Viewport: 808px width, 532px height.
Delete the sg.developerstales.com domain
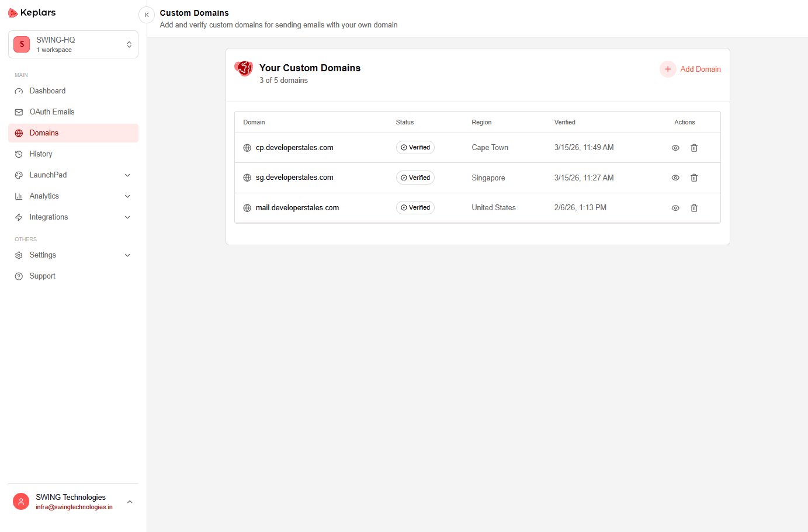(694, 178)
